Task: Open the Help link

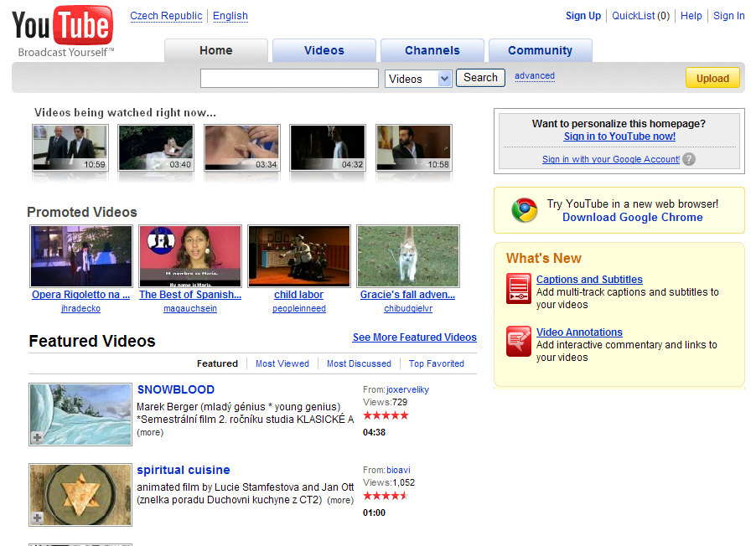Action: tap(691, 16)
